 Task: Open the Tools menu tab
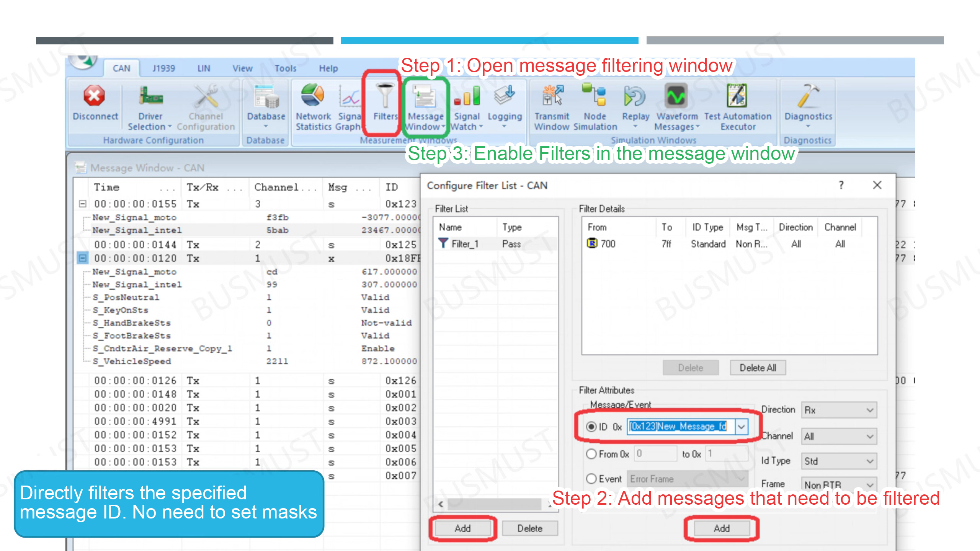[x=285, y=68]
